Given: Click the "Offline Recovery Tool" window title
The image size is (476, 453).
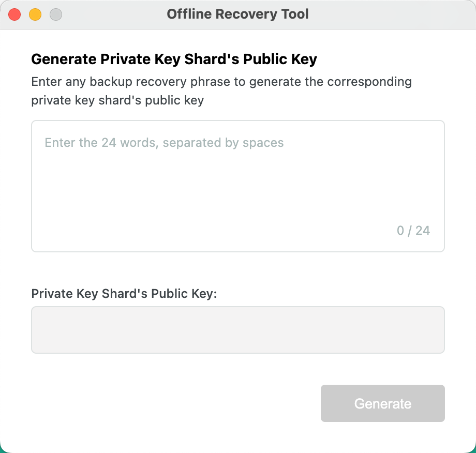Looking at the screenshot, I should pos(237,14).
